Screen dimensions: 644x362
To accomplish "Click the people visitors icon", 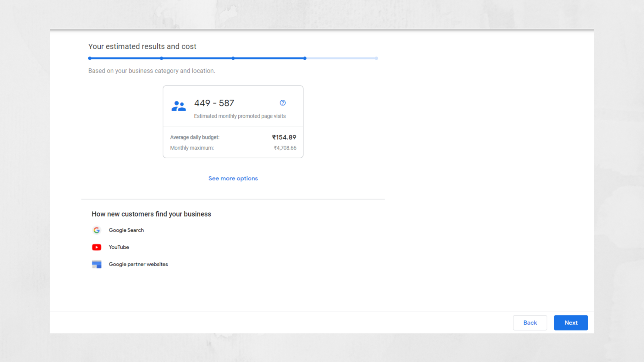I will pyautogui.click(x=179, y=106).
